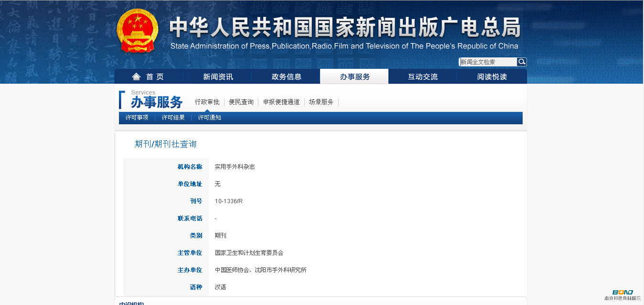Click the home icon beside 首页

tap(137, 76)
